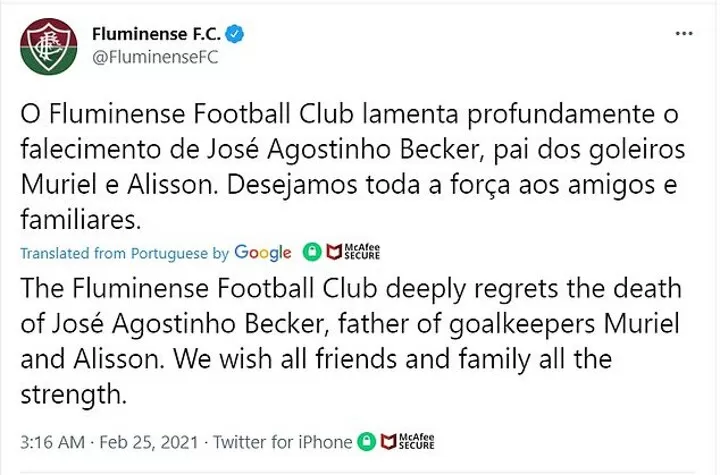Click the Fluminense club crest avatar
720x475 pixels.
(x=44, y=47)
